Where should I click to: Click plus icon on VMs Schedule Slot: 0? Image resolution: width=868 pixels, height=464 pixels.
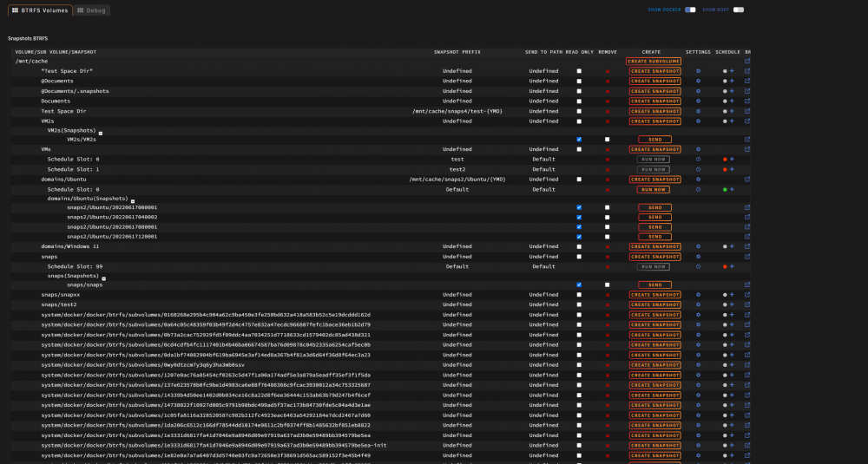point(732,160)
